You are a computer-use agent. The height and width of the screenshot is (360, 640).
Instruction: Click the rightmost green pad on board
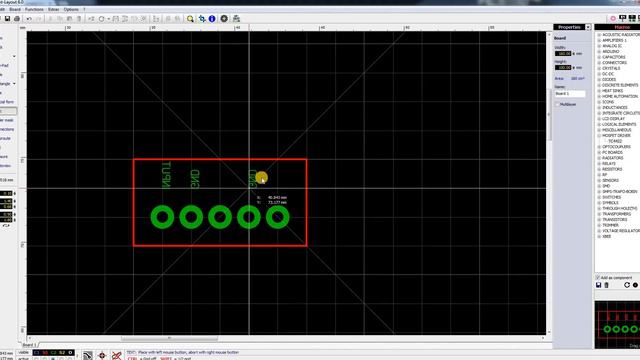click(x=278, y=217)
